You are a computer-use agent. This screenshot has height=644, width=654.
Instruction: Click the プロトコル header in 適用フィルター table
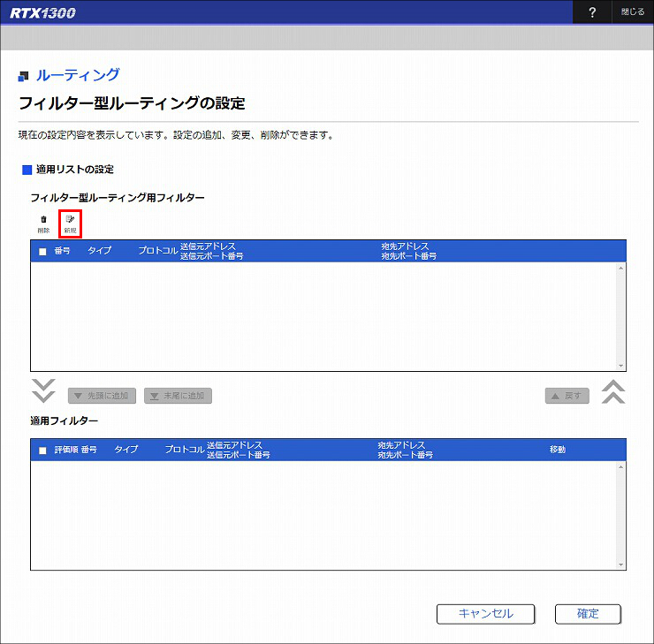[185, 450]
